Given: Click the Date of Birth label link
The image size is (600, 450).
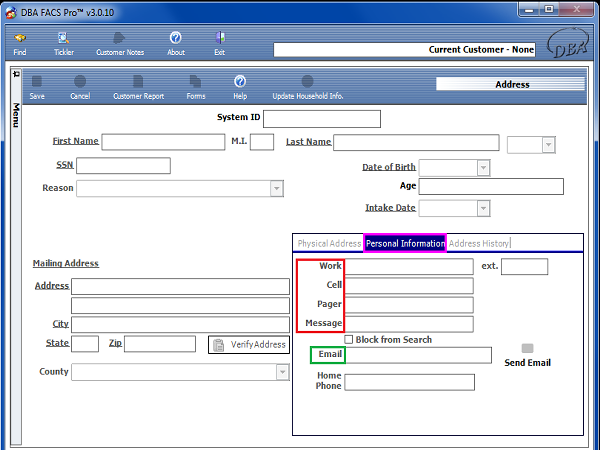Looking at the screenshot, I should (x=389, y=167).
